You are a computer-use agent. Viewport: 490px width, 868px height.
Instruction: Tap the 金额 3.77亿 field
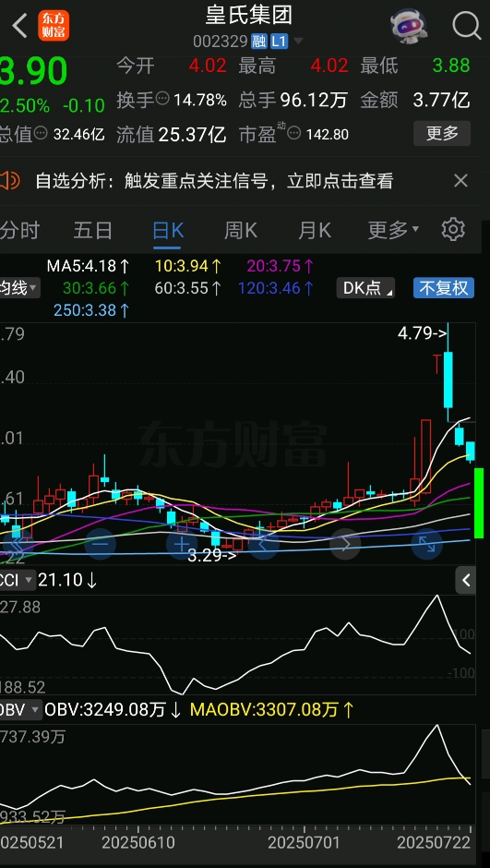(x=415, y=100)
